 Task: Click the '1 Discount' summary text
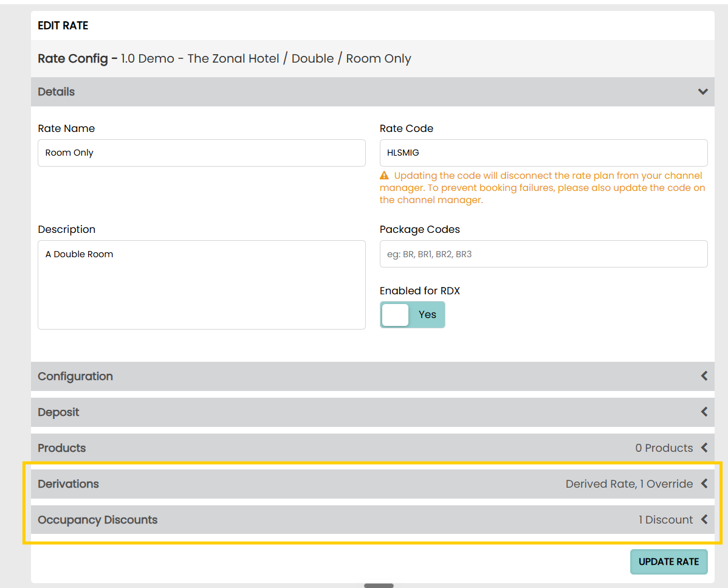click(665, 520)
